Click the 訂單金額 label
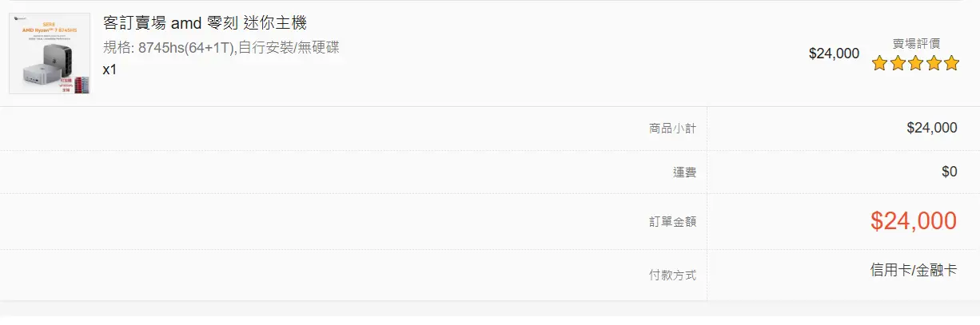Image resolution: width=980 pixels, height=325 pixels. point(672,222)
